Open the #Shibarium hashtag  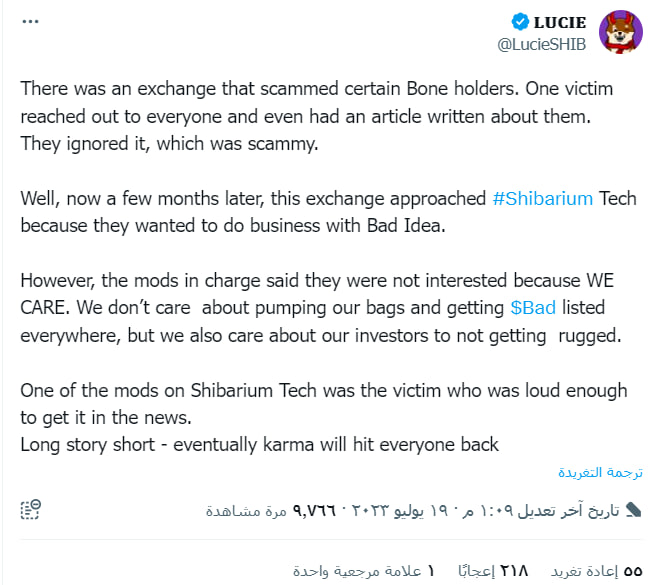pos(543,199)
